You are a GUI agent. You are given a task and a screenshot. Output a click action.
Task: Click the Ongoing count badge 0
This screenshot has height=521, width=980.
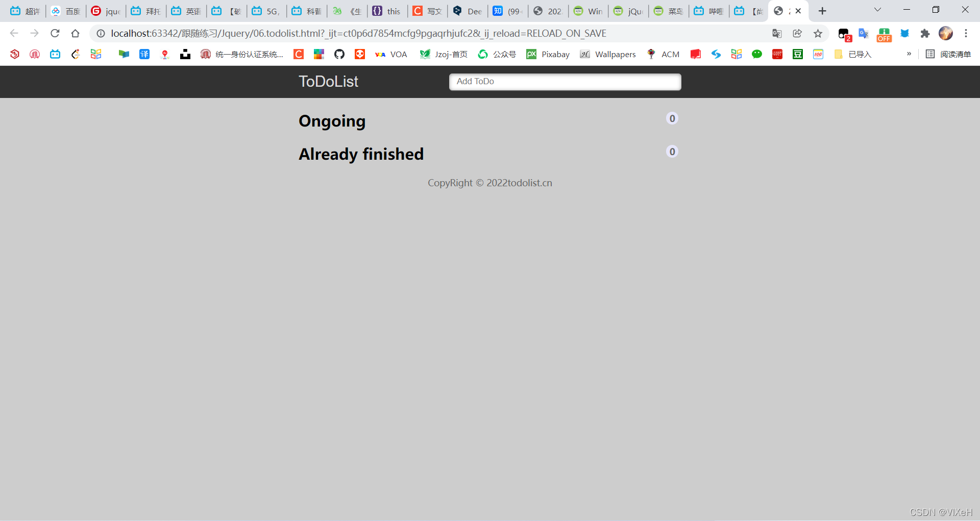(x=672, y=118)
